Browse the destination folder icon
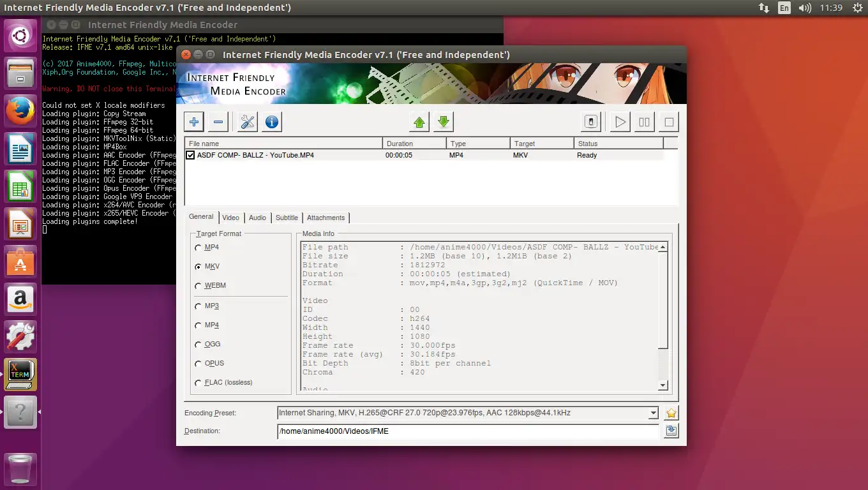Image resolution: width=868 pixels, height=490 pixels. point(671,431)
